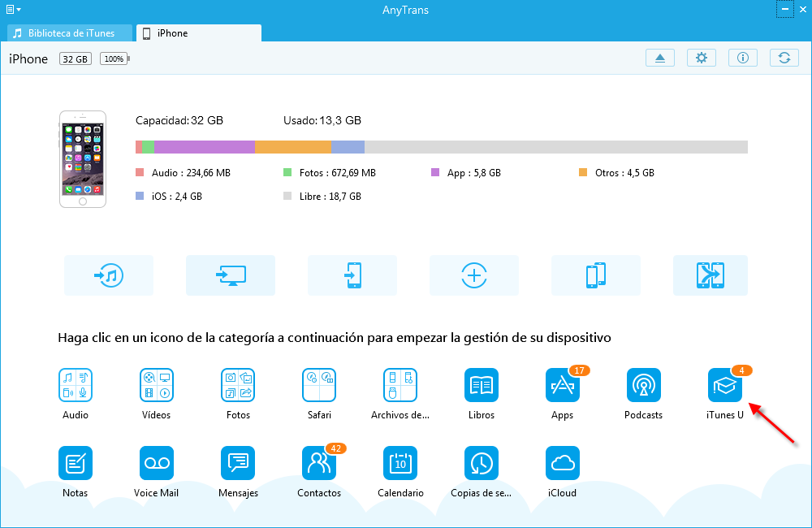Viewport: 812px width, 528px height.
Task: Click the transfer content to device shortcut
Action: [x=352, y=275]
